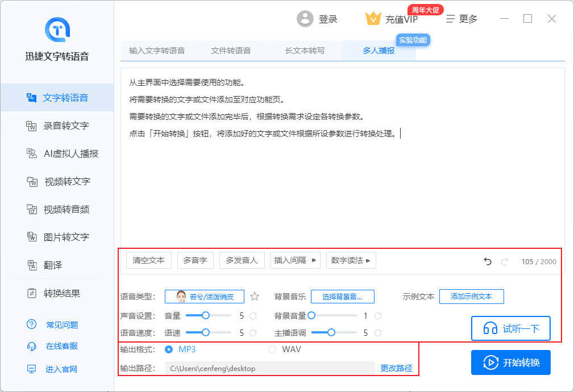Click the 开始转换 button

pos(510,362)
